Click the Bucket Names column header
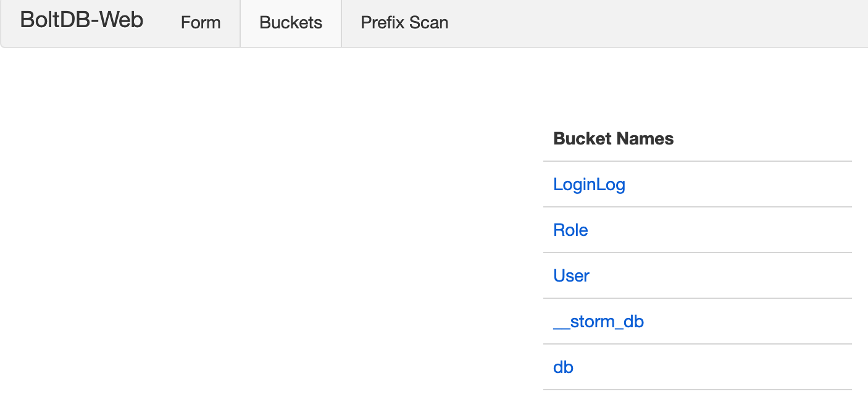 pyautogui.click(x=613, y=139)
